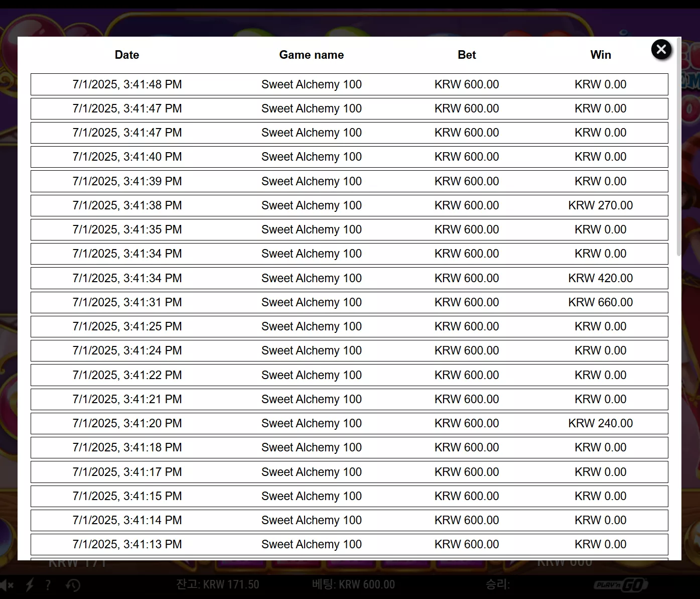This screenshot has width=700, height=599.
Task: Select the date 7/1/2025, 3:41:14 PM
Action: pyautogui.click(x=127, y=520)
